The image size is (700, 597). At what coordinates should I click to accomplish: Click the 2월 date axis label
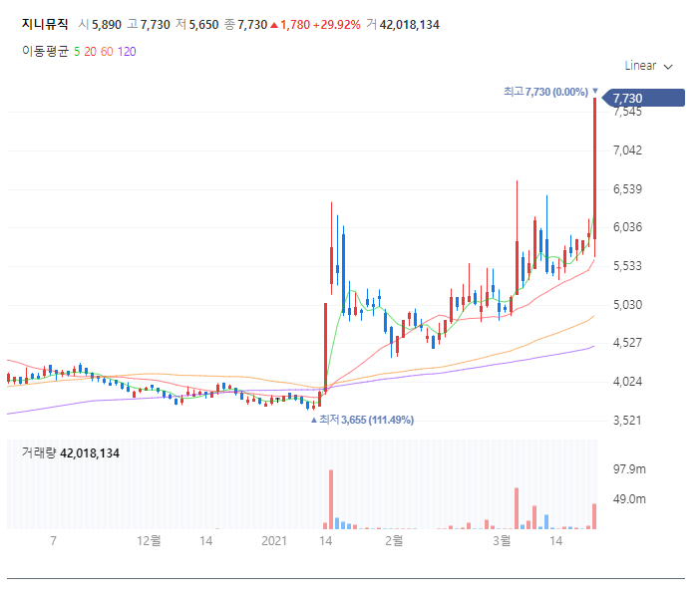(394, 541)
